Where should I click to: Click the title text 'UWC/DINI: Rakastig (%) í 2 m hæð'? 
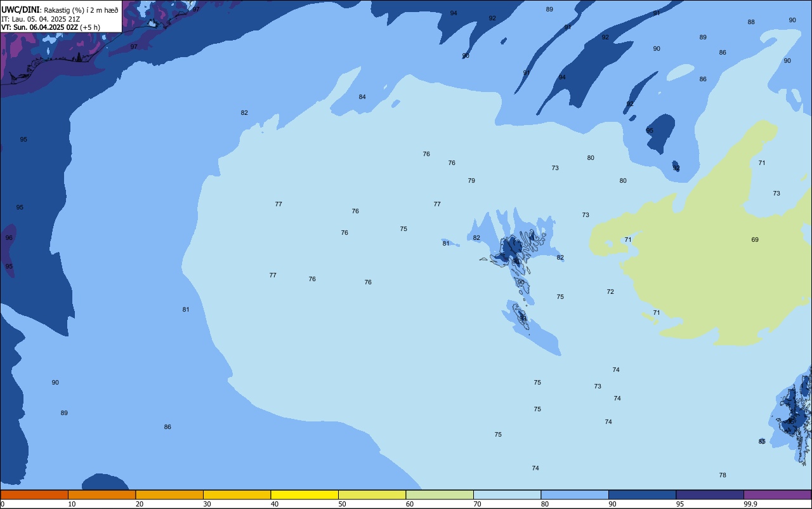tap(60, 10)
